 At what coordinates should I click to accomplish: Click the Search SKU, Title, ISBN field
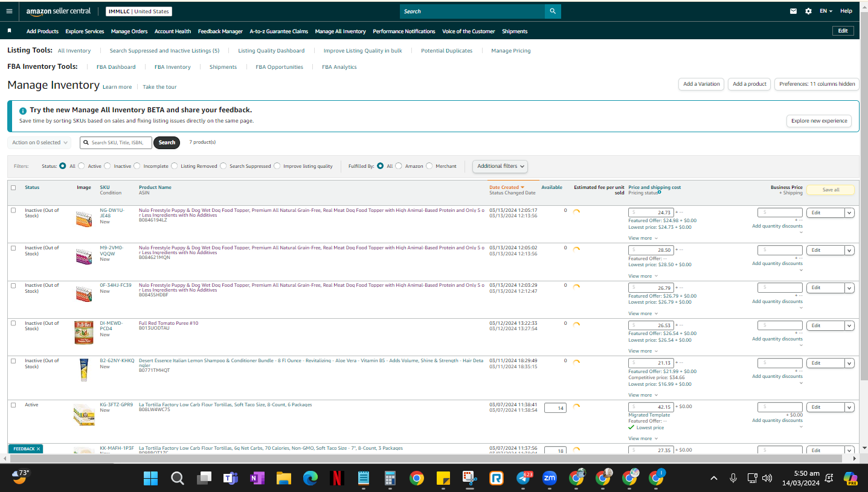[116, 142]
